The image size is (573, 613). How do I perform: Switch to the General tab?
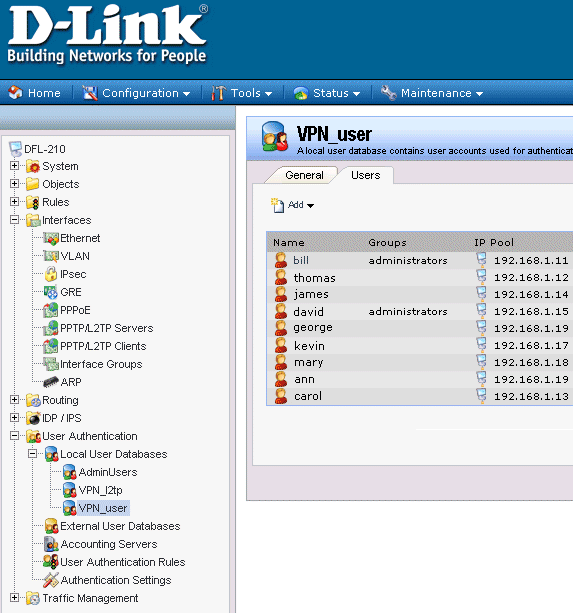[304, 175]
